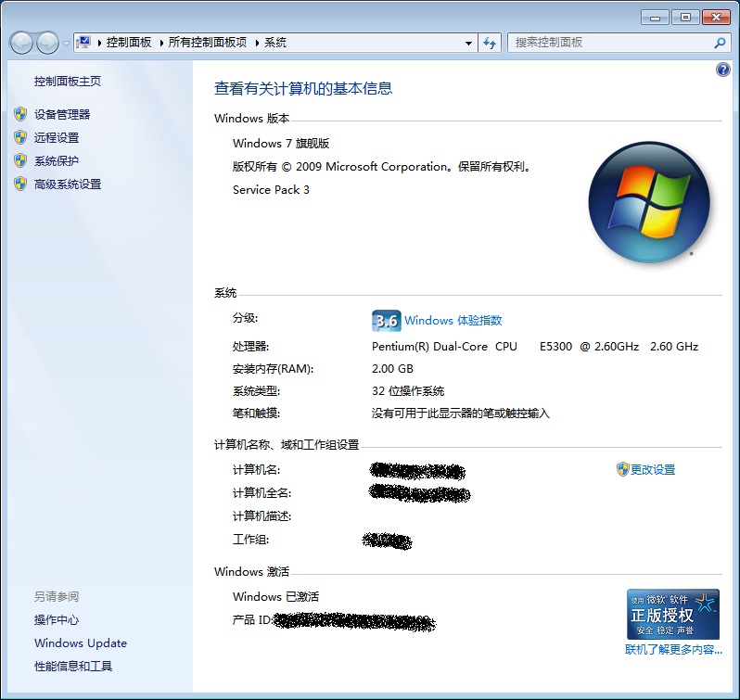Open 操作中心 in the see-also list
740x700 pixels.
(x=57, y=620)
